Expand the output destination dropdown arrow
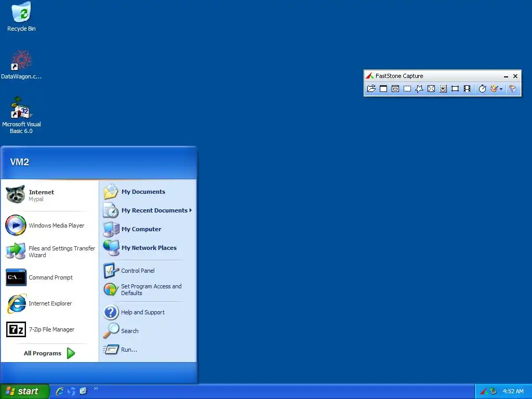Image resolution: width=532 pixels, height=399 pixels. tap(501, 89)
